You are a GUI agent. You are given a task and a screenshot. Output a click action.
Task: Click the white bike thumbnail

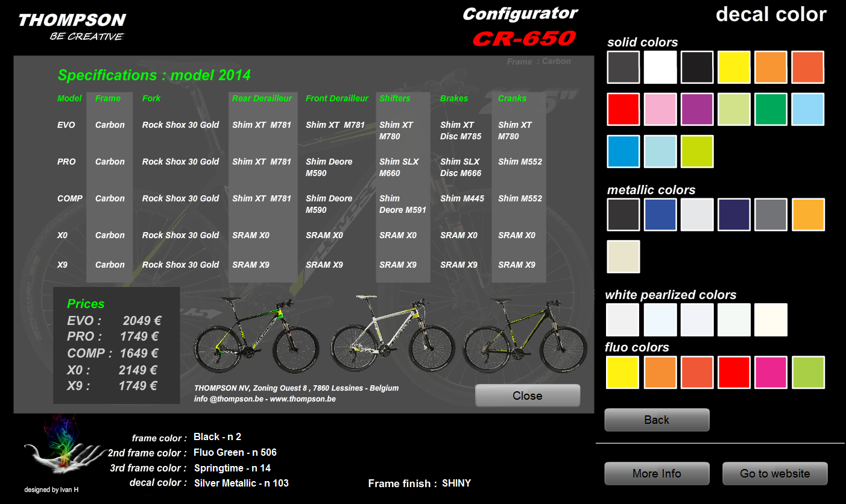point(393,333)
